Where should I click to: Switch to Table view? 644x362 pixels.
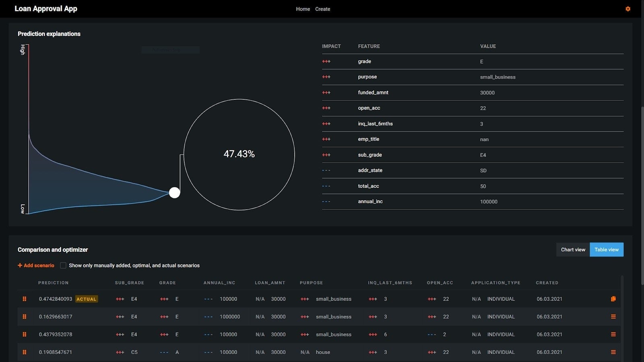pos(607,249)
